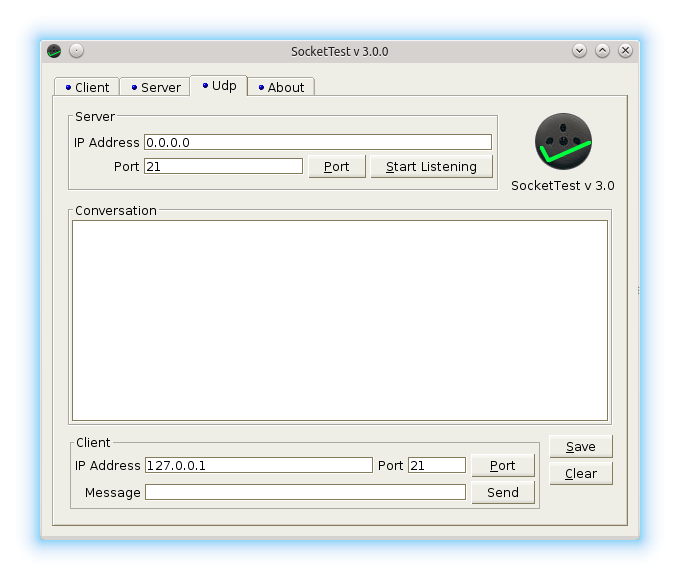Send the message with Send button
680x580 pixels.
(x=502, y=492)
